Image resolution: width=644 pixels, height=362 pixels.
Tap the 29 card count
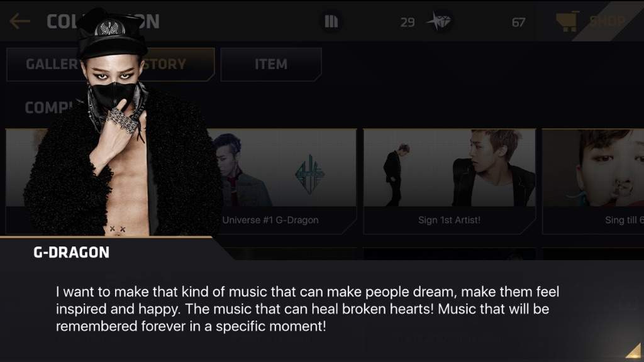(408, 22)
